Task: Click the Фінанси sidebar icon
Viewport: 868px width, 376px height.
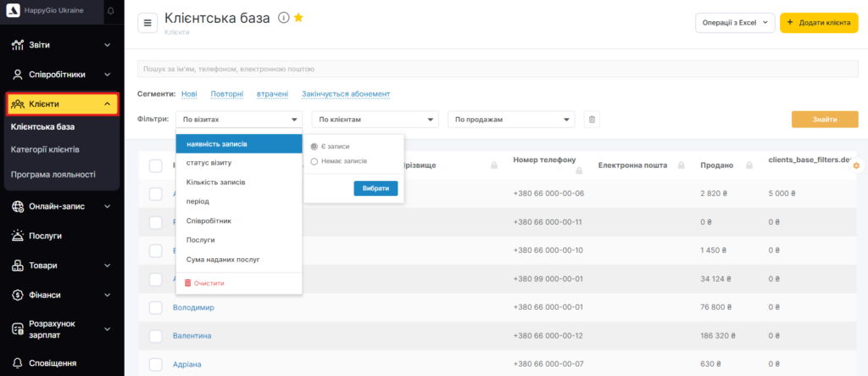Action: point(18,295)
